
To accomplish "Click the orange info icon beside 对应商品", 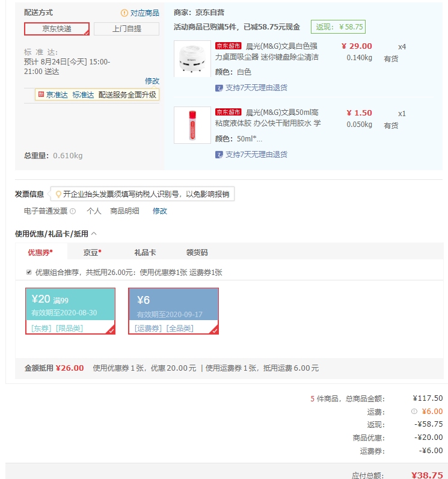I will click(x=124, y=13).
